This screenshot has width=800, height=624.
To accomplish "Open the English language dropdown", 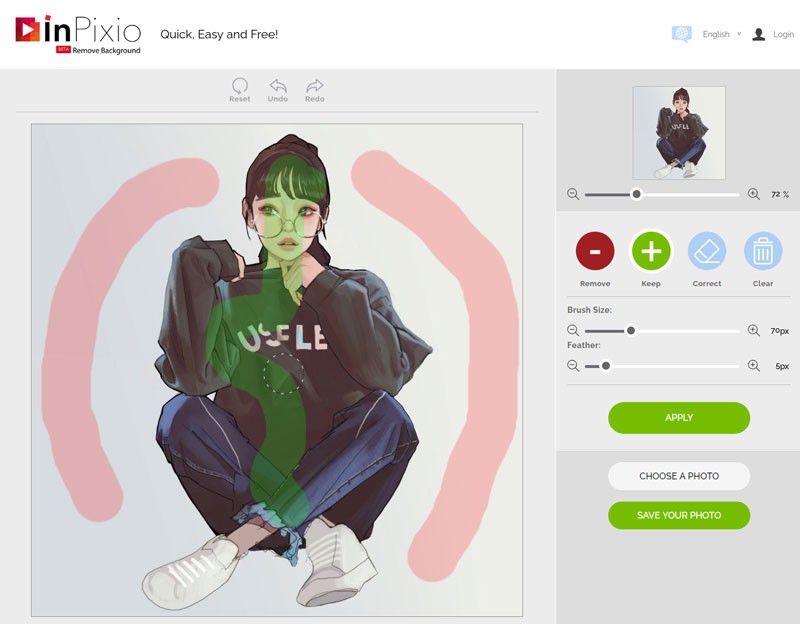I will [721, 34].
